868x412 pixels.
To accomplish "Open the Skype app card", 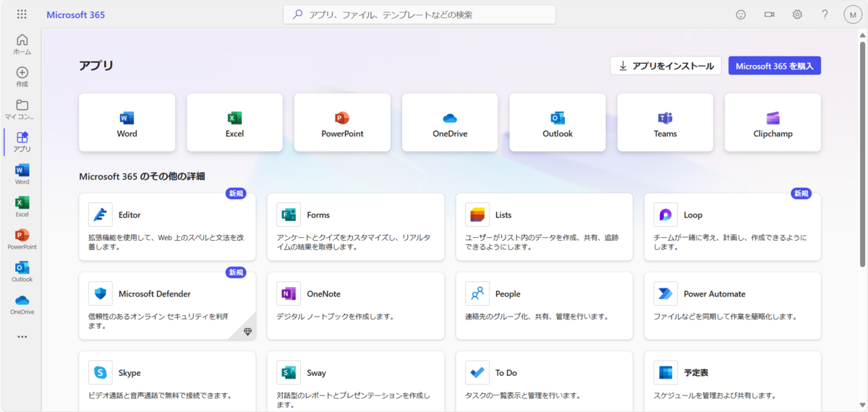I will click(x=167, y=382).
